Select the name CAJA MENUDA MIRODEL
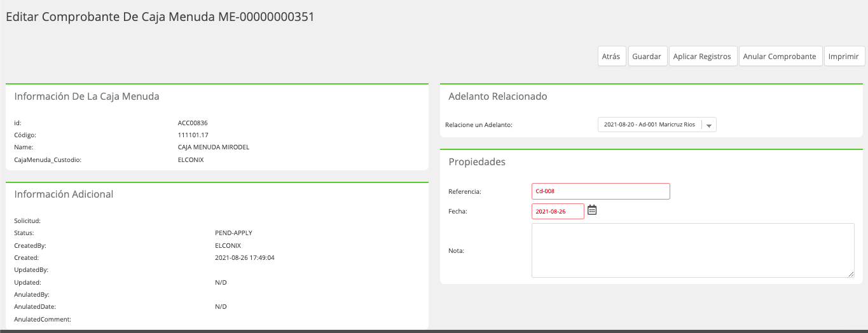Image resolution: width=868 pixels, height=333 pixels. [214, 147]
